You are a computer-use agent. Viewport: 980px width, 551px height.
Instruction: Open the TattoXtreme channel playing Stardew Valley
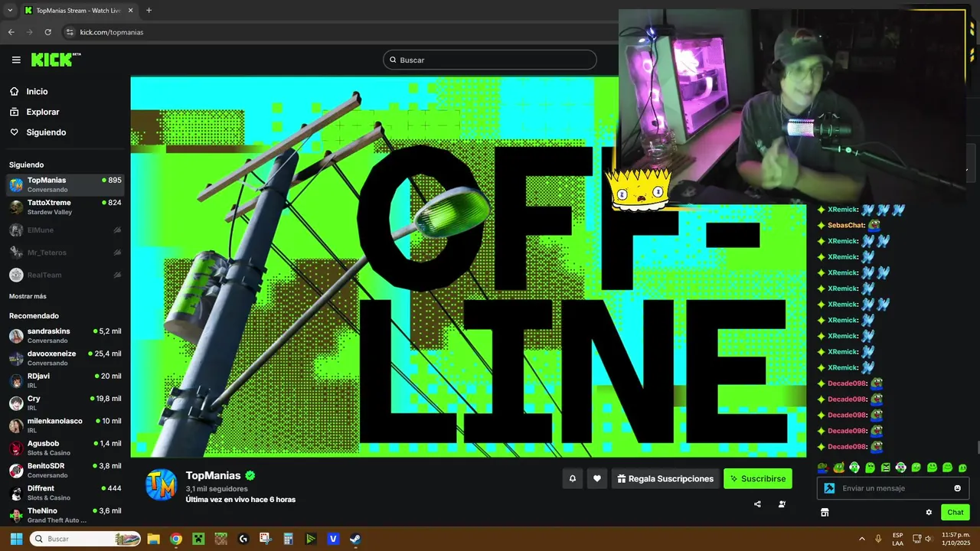click(x=65, y=207)
